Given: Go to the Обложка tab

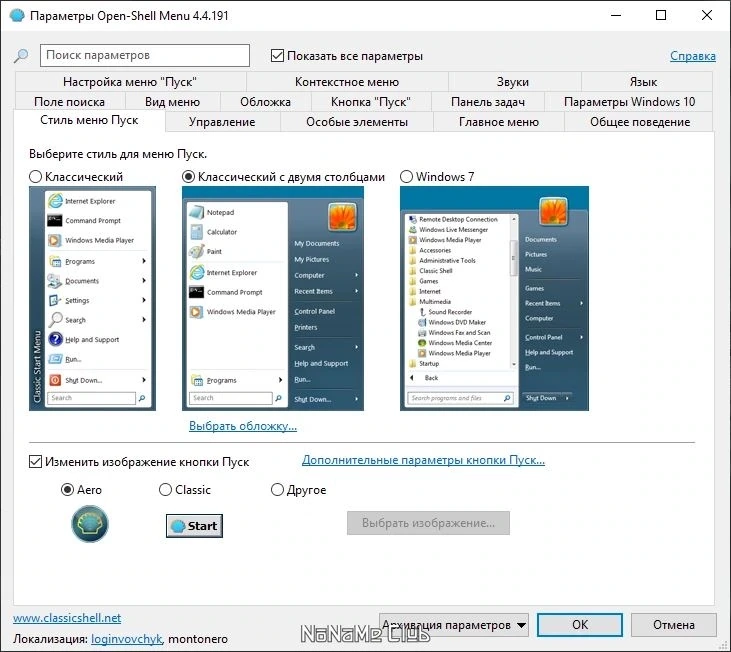Looking at the screenshot, I should click(265, 102).
